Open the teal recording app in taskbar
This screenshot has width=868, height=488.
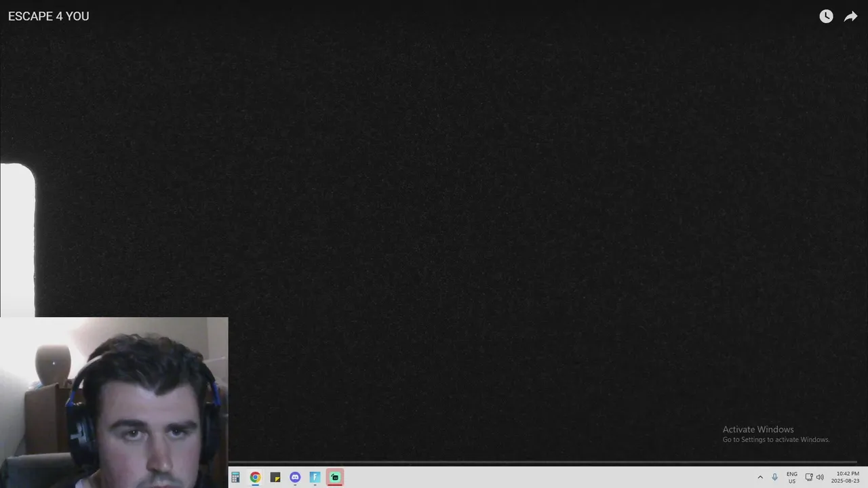coord(335,477)
